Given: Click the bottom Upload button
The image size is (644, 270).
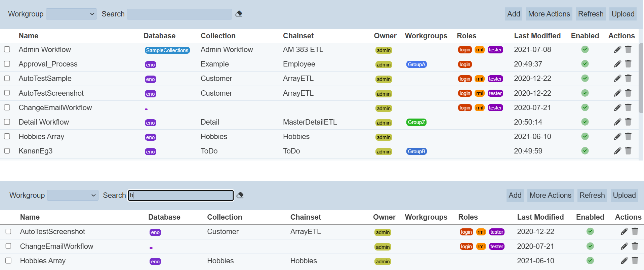Looking at the screenshot, I should pyautogui.click(x=624, y=195).
